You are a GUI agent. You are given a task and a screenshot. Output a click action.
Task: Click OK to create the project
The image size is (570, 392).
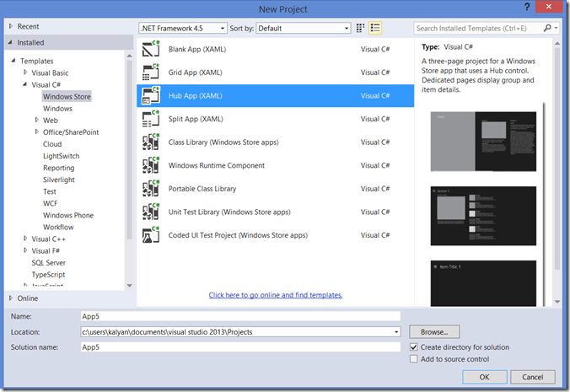point(485,377)
